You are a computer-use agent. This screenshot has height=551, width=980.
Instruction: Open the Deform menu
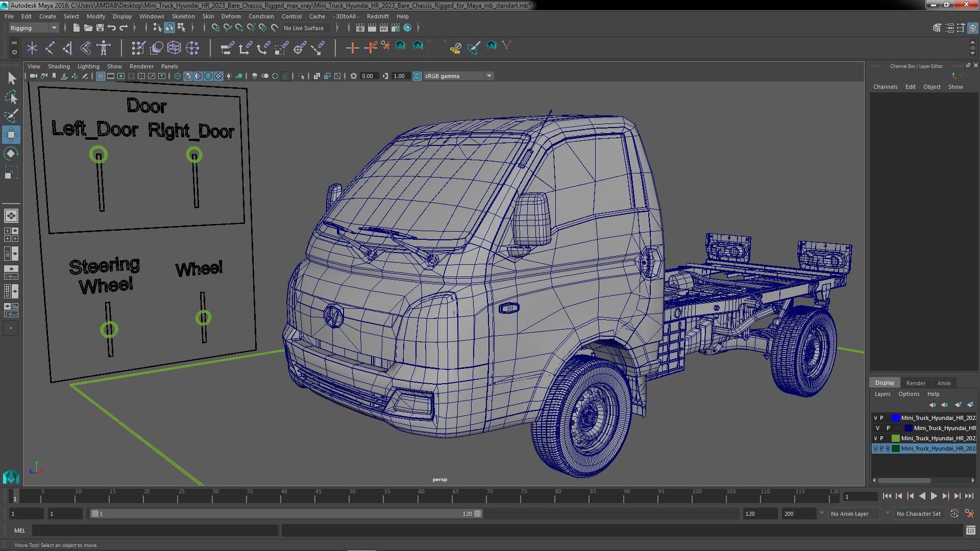231,16
